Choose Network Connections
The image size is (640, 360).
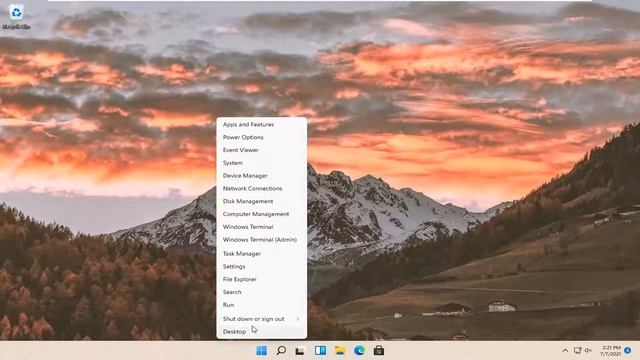(262, 189)
